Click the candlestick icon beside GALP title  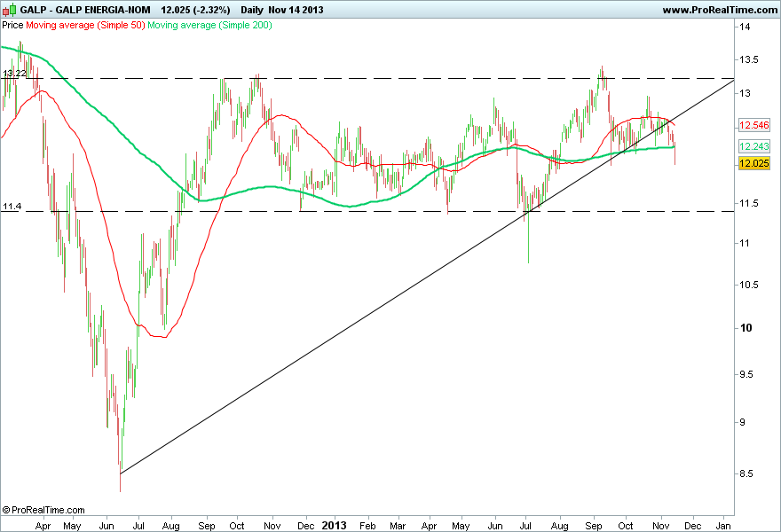point(10,10)
